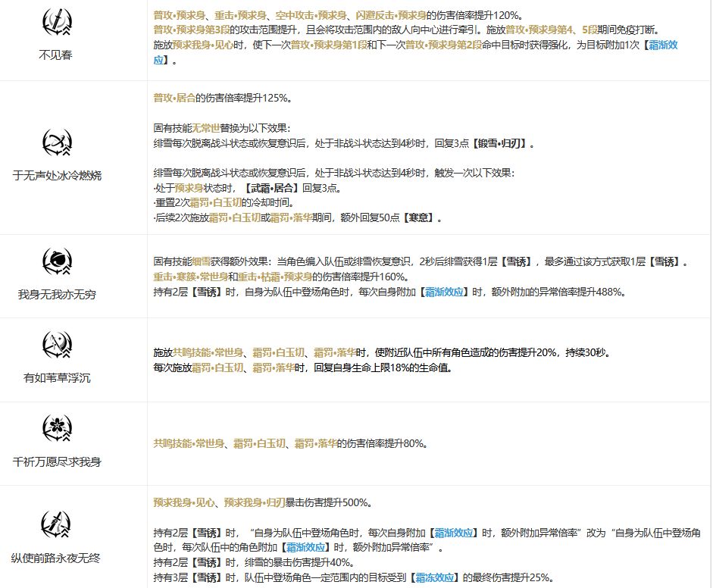Click the 千祈万愿尽求我身 skill icon
The image size is (713, 588).
(x=57, y=428)
